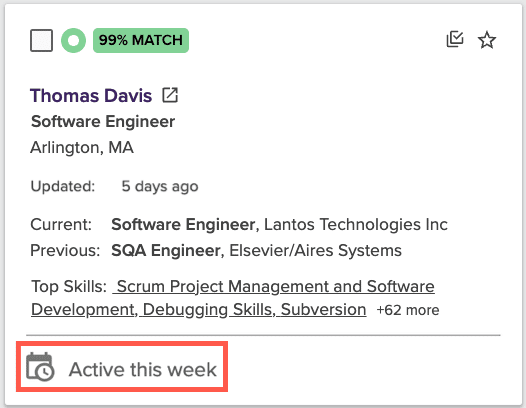Click the 99% MATCH badge
This screenshot has width=526, height=408.
(x=141, y=40)
